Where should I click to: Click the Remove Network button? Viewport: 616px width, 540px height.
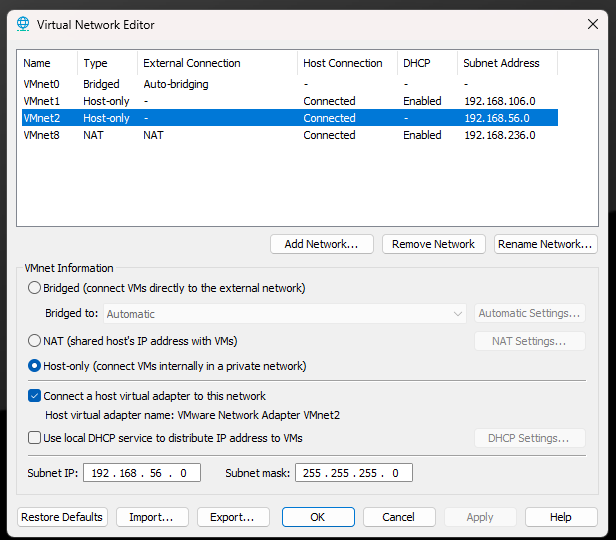[x=434, y=244]
